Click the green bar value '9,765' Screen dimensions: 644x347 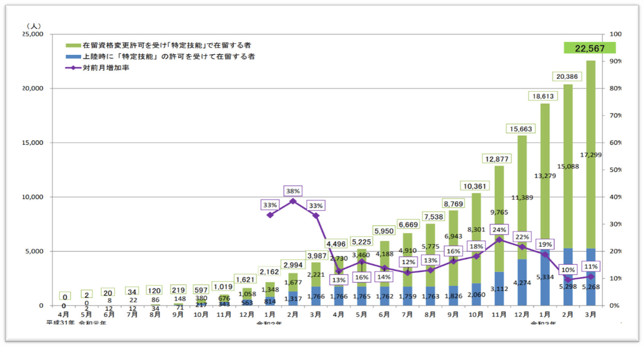(x=499, y=212)
